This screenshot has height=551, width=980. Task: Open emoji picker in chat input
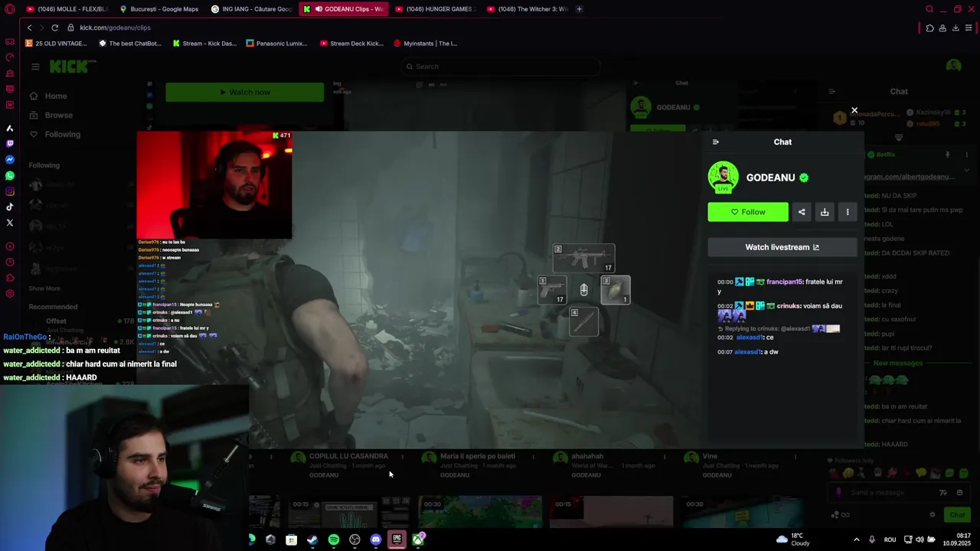coord(959,492)
